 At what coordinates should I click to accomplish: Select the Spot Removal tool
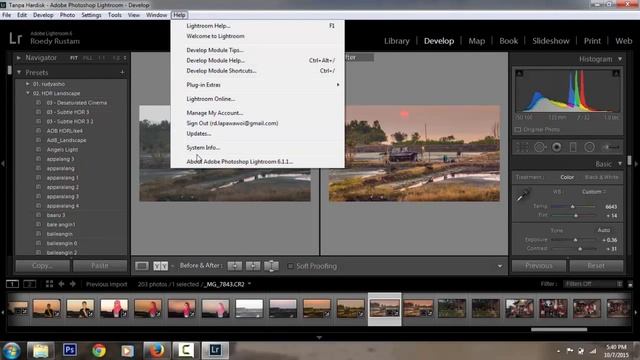pyautogui.click(x=540, y=147)
